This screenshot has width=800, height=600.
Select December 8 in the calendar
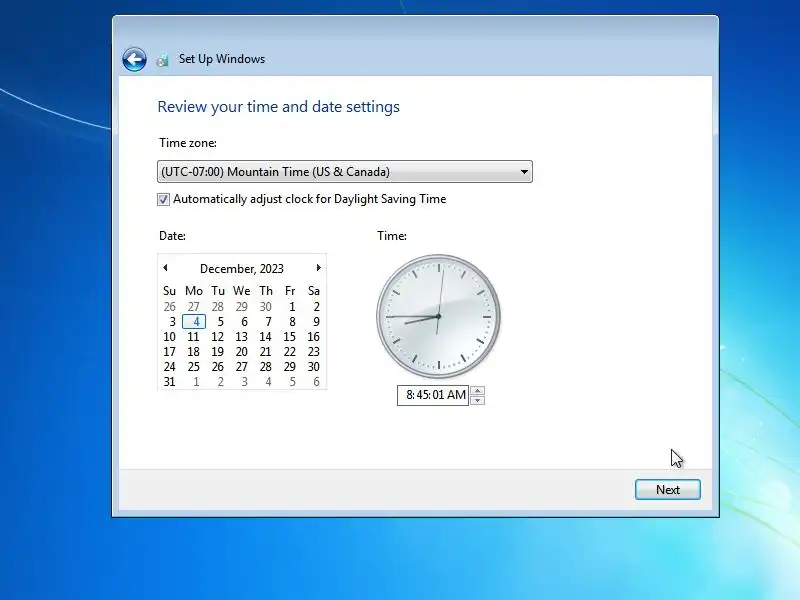[x=292, y=322]
